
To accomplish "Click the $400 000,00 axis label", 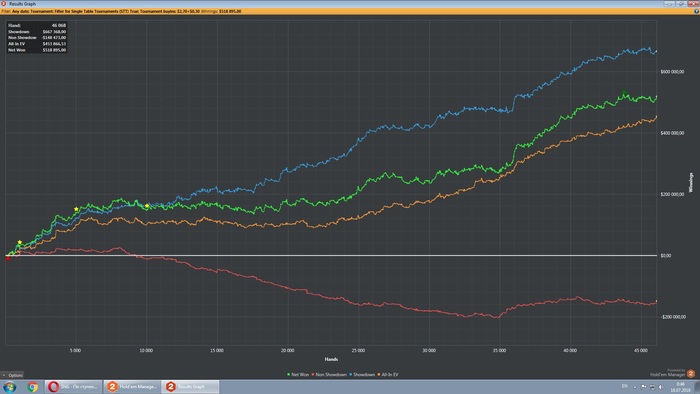I will pos(672,133).
